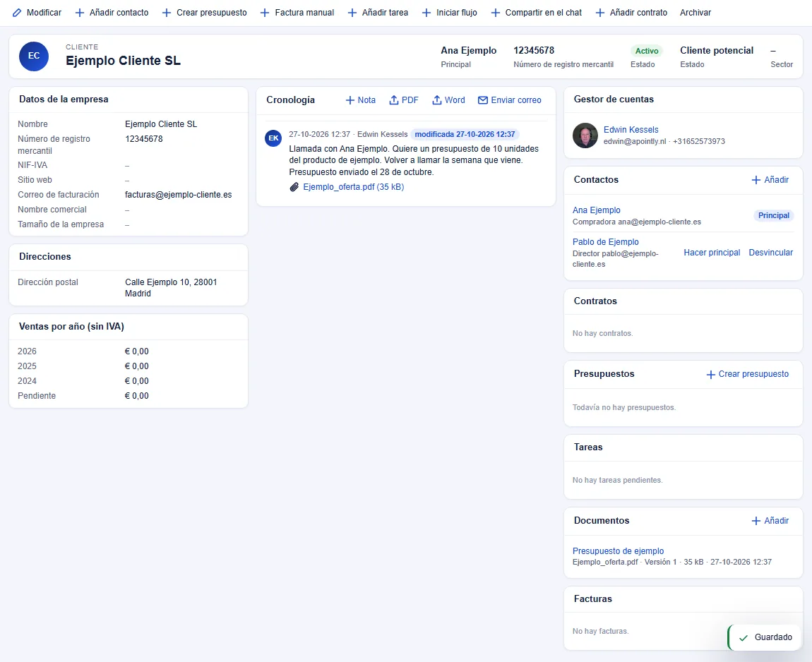
Task: Click the Modificar label in the toolbar
Action: (44, 13)
